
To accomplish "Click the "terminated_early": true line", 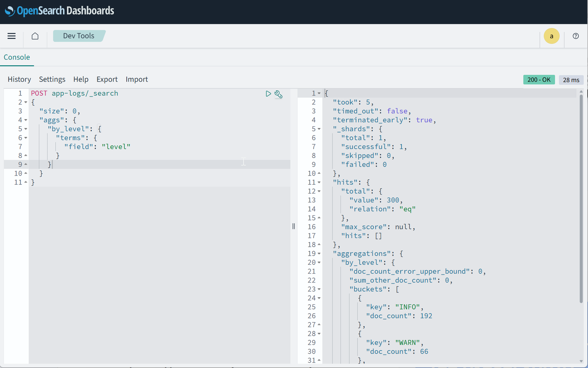I will (384, 120).
